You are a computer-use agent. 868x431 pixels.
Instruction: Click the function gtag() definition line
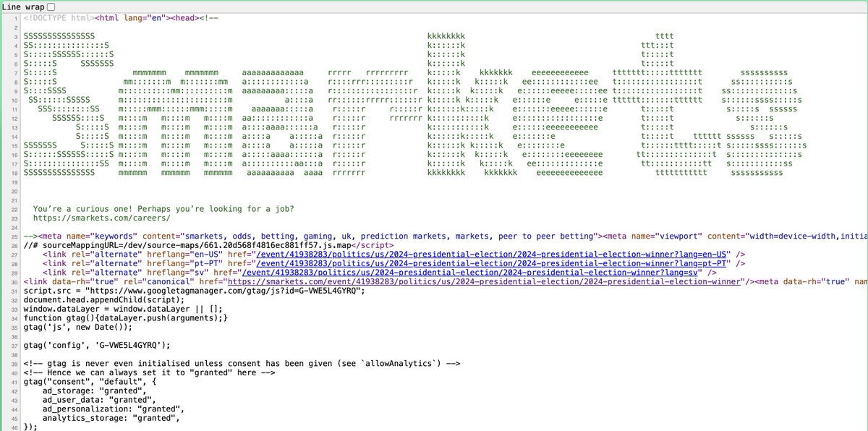tap(126, 318)
